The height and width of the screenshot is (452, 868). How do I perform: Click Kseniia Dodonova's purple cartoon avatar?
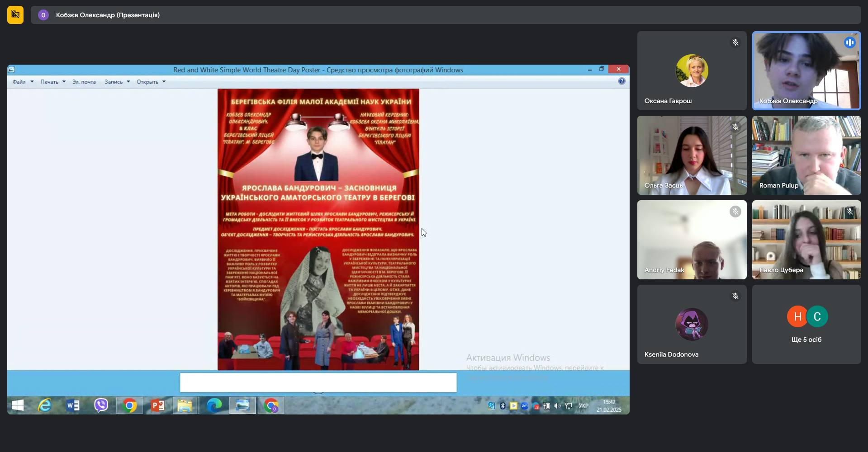point(692,324)
